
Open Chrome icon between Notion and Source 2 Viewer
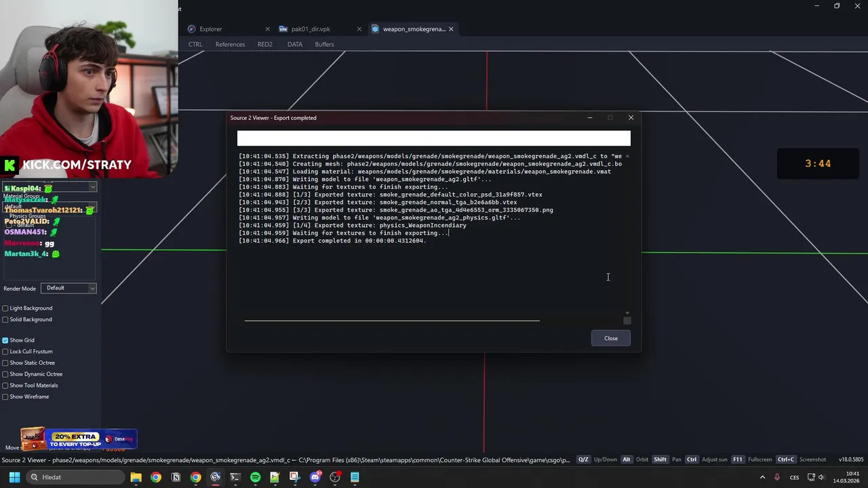195,477
